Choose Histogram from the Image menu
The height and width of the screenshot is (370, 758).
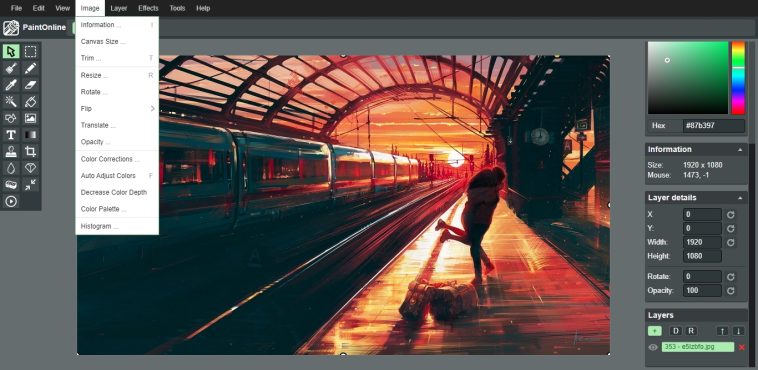(117, 226)
